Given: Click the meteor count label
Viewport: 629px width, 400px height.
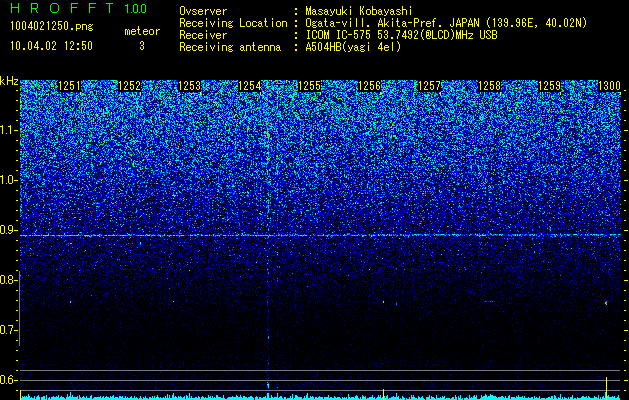Looking at the screenshot, I should click(142, 31).
